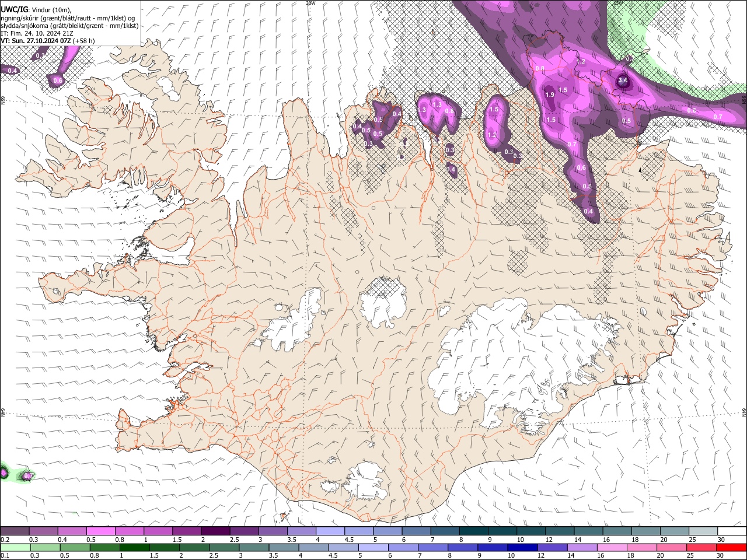Click the number 25 under the snow scale

point(692,540)
